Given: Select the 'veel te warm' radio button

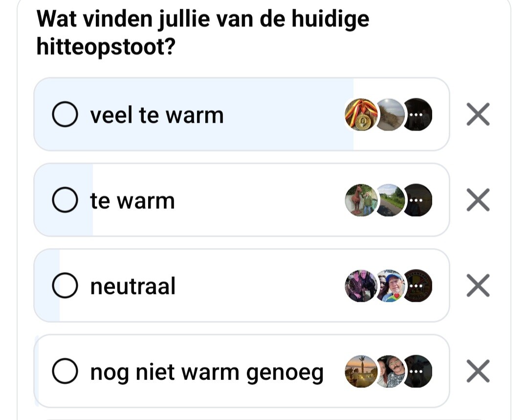Looking at the screenshot, I should point(65,115).
